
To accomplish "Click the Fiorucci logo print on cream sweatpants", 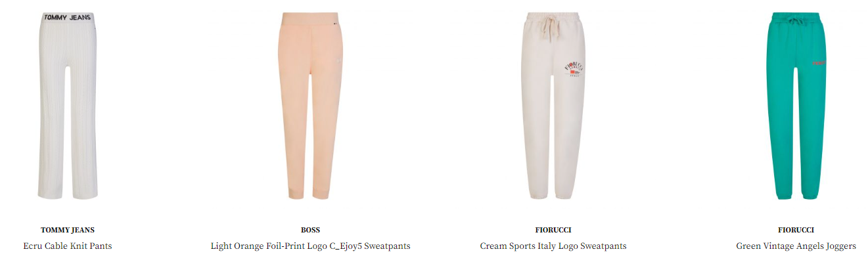I will (x=573, y=69).
